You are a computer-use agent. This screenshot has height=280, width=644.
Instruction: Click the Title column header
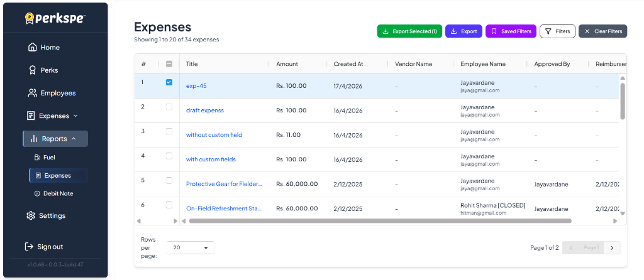tap(192, 64)
